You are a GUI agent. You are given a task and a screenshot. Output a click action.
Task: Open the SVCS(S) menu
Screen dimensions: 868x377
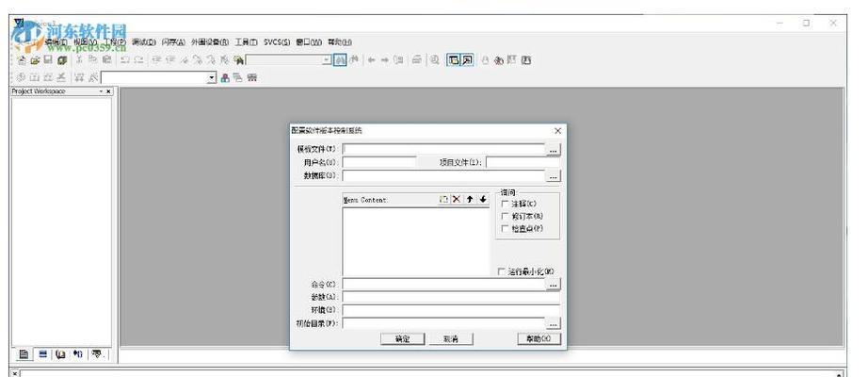click(x=277, y=42)
